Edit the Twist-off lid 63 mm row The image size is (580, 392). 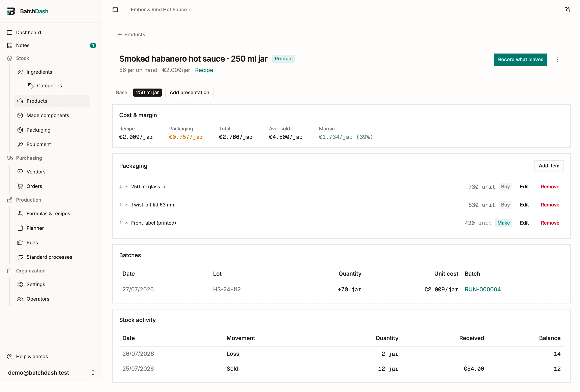pyautogui.click(x=524, y=205)
